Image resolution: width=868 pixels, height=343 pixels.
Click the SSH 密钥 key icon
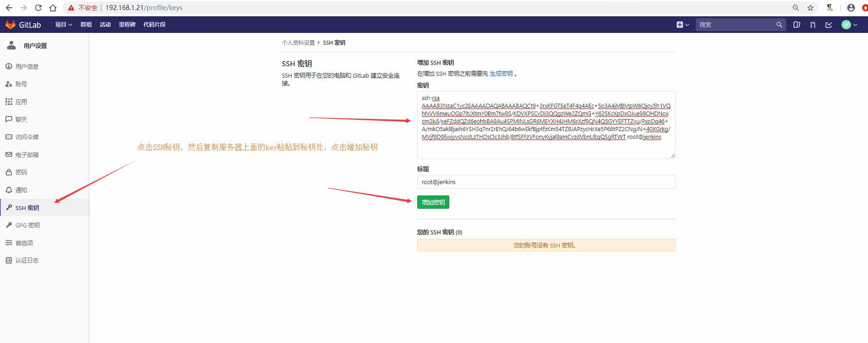pyautogui.click(x=9, y=208)
